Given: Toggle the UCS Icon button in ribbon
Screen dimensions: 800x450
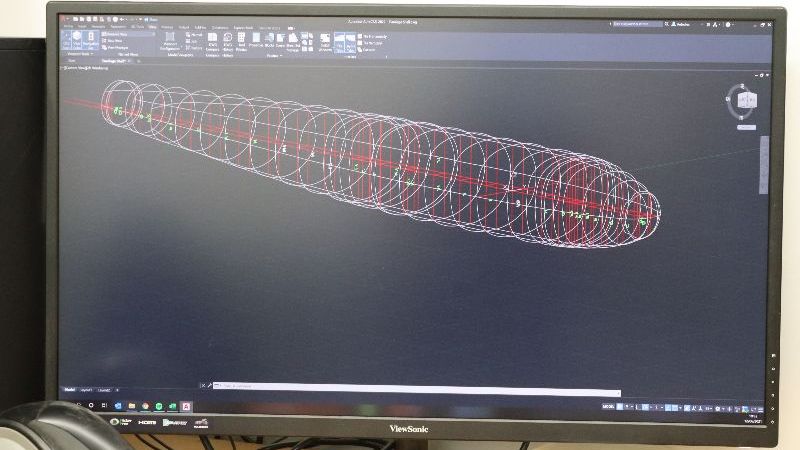Looking at the screenshot, I should coord(66,40).
